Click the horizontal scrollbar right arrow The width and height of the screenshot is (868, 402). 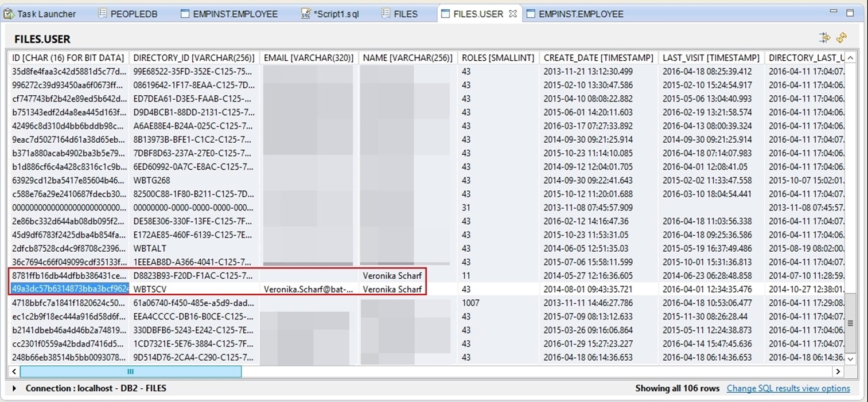839,372
